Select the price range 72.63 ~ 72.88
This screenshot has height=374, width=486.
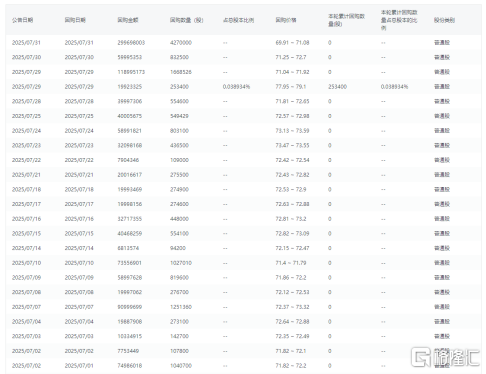pyautogui.click(x=292, y=204)
